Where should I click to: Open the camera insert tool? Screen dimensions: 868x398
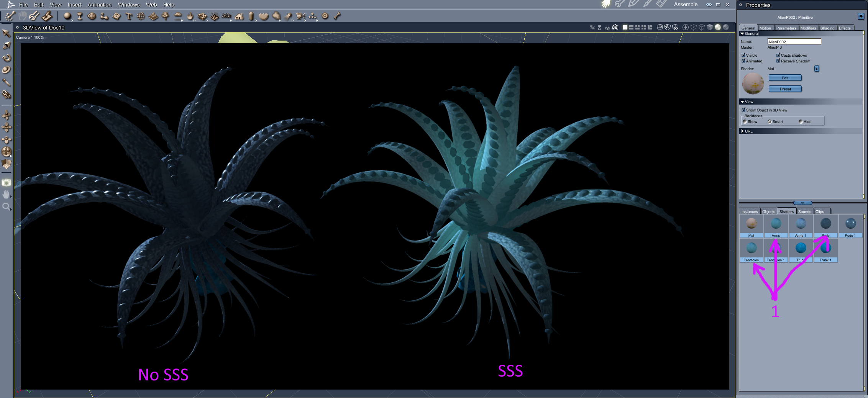pyautogui.click(x=300, y=16)
